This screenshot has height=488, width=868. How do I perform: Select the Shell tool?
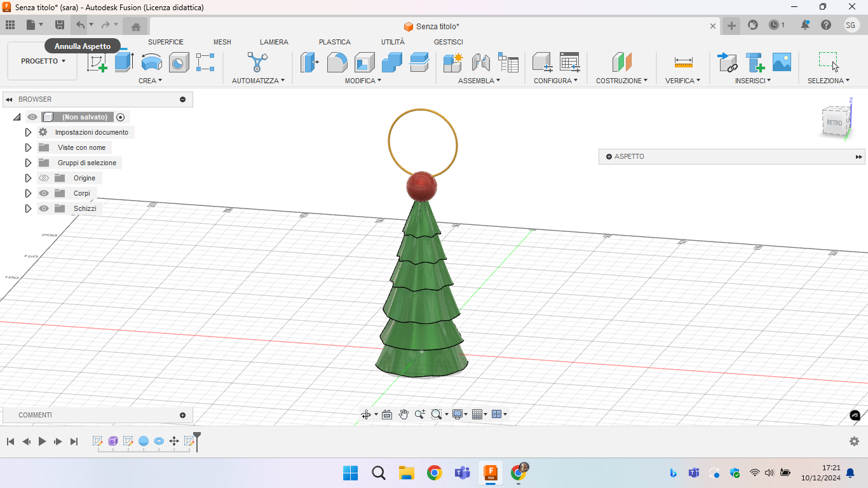click(x=364, y=62)
